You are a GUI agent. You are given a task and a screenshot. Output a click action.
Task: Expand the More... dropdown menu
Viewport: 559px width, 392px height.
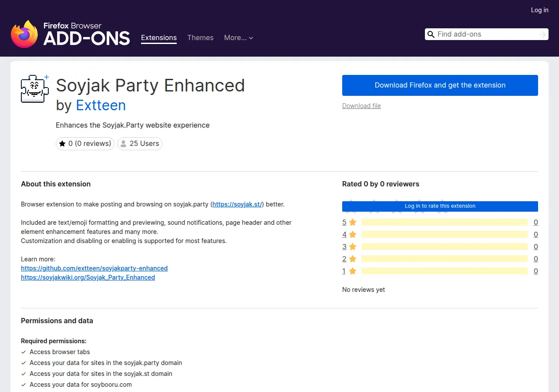(239, 38)
